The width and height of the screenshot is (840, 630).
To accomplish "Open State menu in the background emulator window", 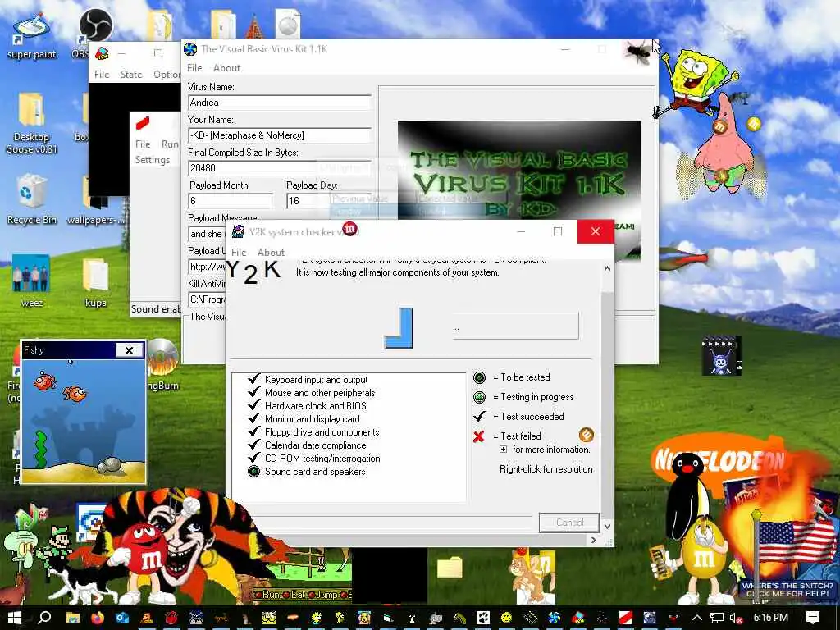I will click(x=131, y=75).
